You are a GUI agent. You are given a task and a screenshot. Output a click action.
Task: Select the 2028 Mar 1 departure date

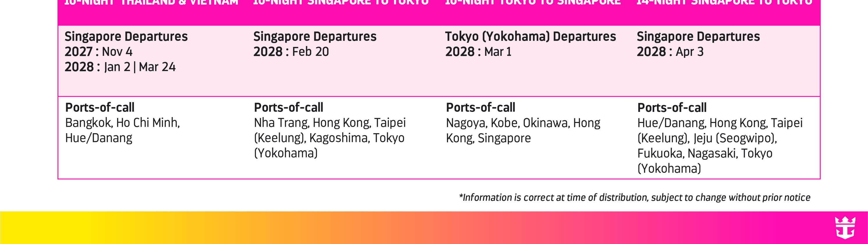[478, 52]
